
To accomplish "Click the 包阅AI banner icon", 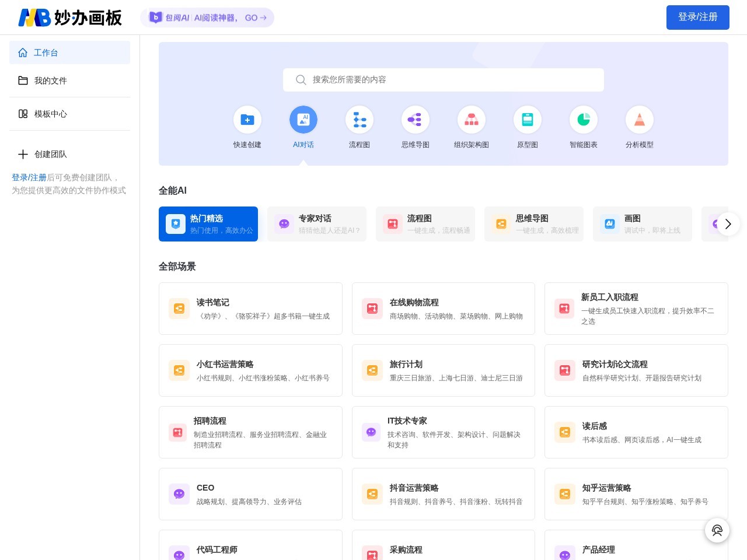I will [156, 17].
